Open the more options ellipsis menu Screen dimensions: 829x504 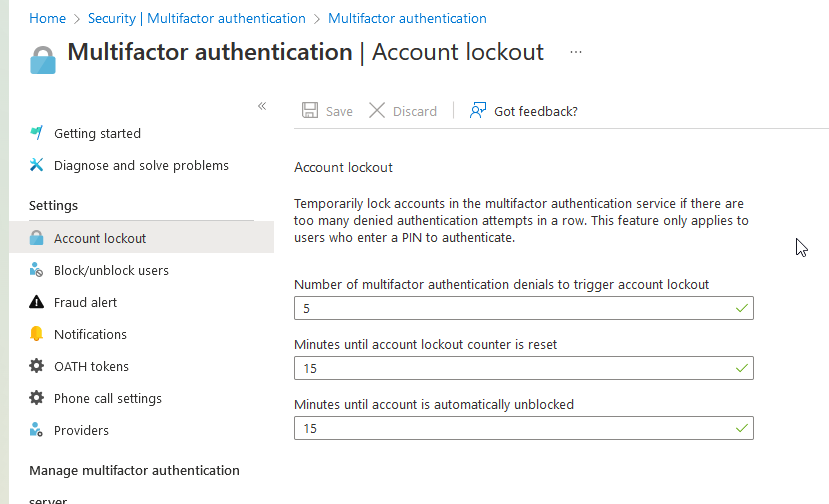tap(576, 52)
